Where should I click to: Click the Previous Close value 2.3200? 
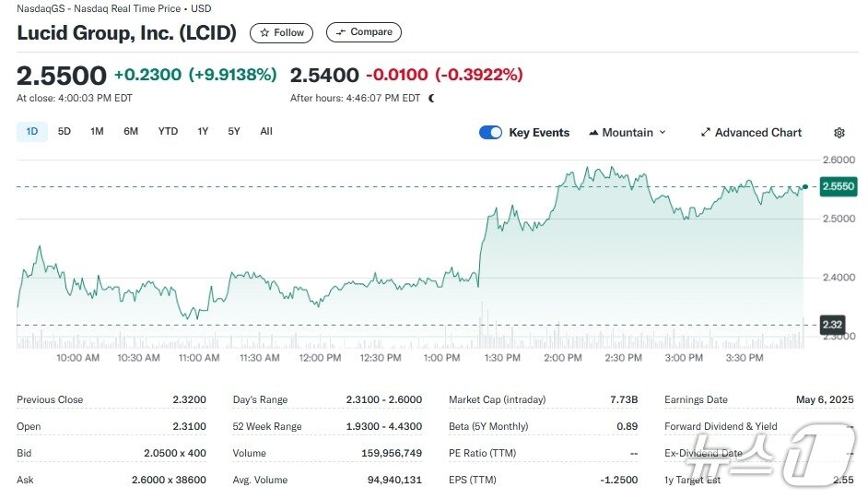coord(189,399)
